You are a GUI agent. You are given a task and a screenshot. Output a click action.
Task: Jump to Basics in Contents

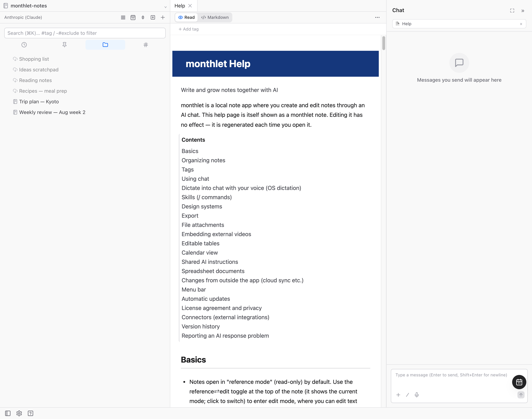190,151
